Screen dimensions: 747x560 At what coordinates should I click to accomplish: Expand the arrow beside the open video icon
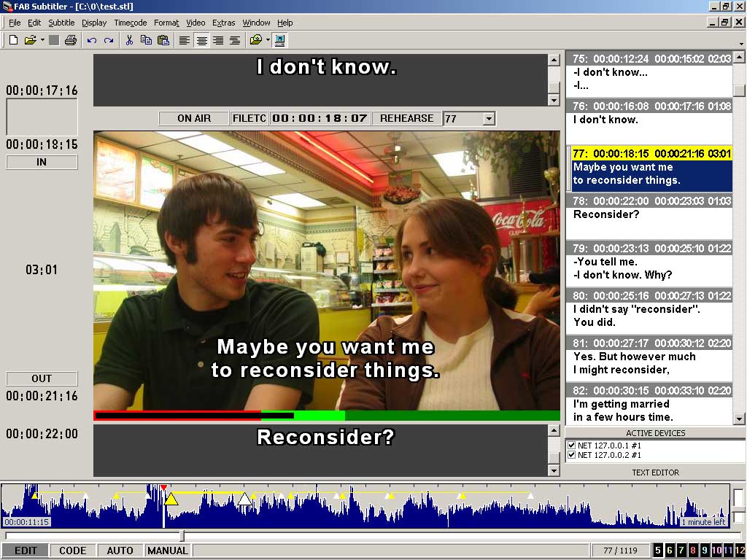(268, 40)
